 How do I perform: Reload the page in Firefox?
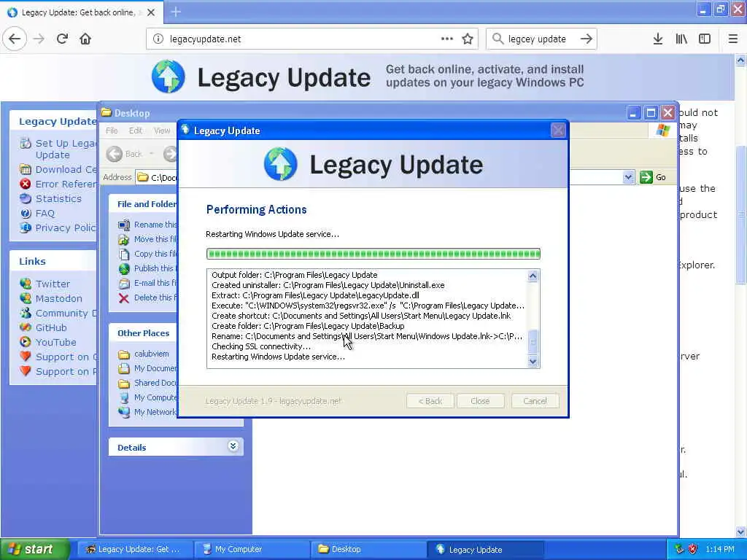pyautogui.click(x=62, y=39)
